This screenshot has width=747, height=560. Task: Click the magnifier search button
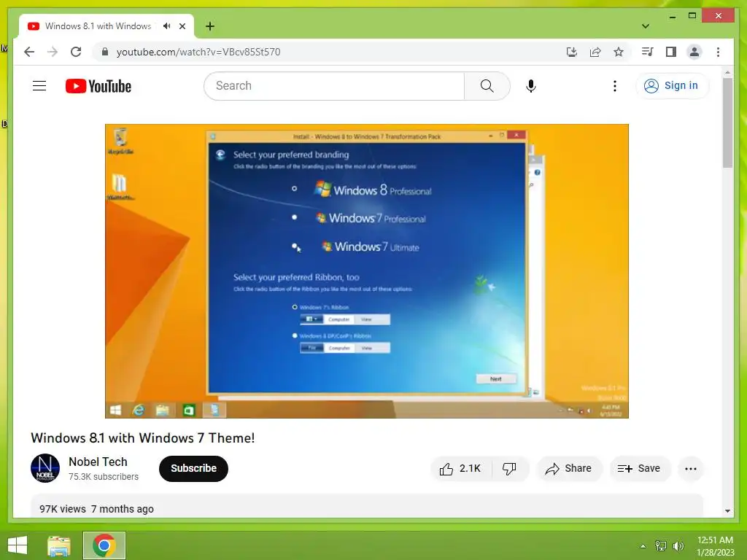(487, 86)
